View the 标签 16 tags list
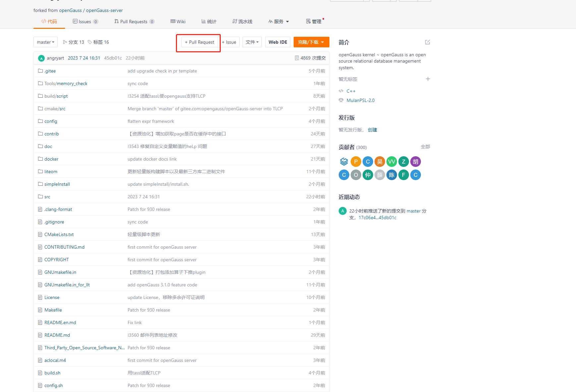 coord(98,42)
